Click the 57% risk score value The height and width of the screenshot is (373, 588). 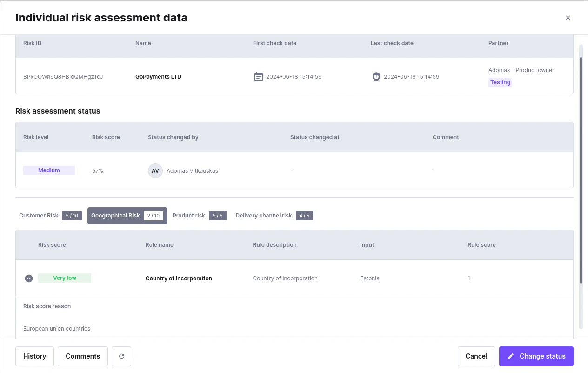pyautogui.click(x=98, y=171)
